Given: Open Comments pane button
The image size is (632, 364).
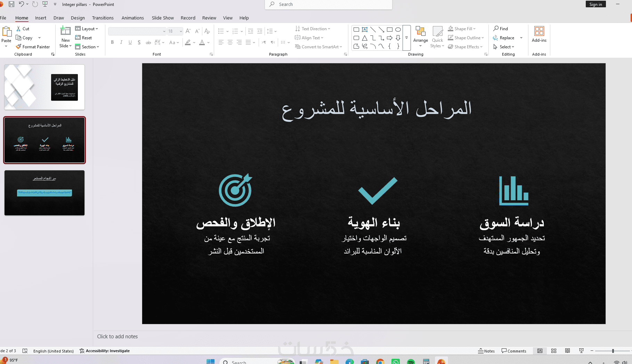Looking at the screenshot, I should pos(514,351).
